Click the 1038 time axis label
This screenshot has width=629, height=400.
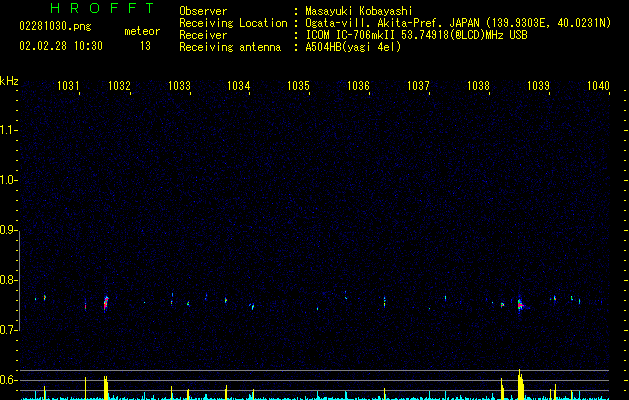coord(478,85)
